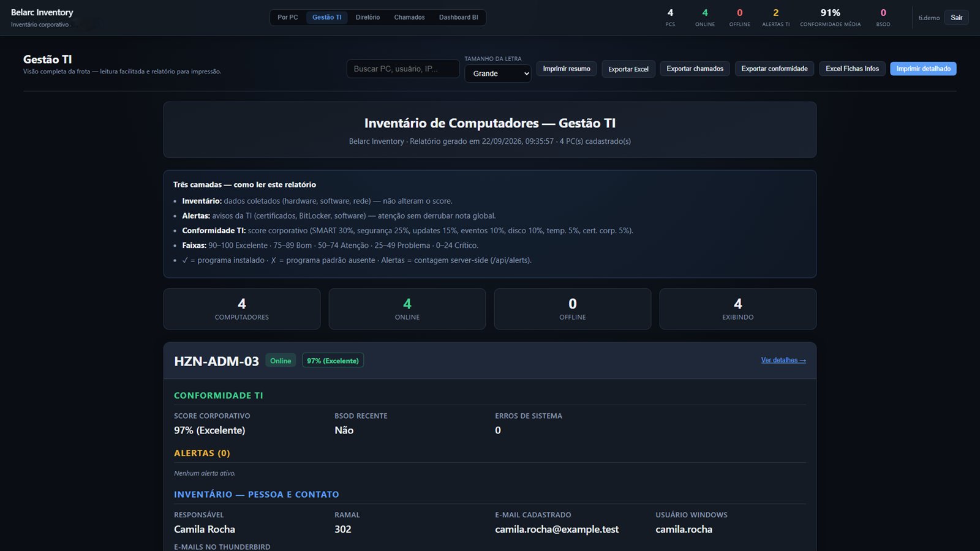
Task: Click the Online status badge
Action: 281,361
